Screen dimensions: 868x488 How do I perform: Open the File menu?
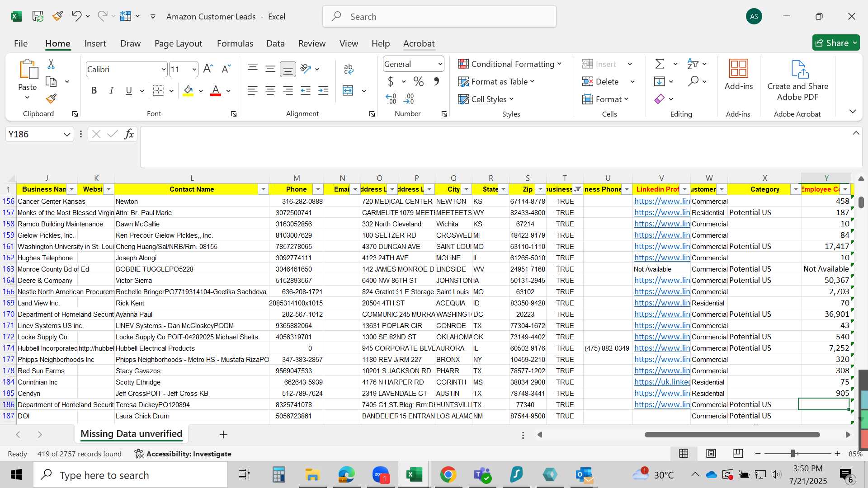click(x=21, y=43)
